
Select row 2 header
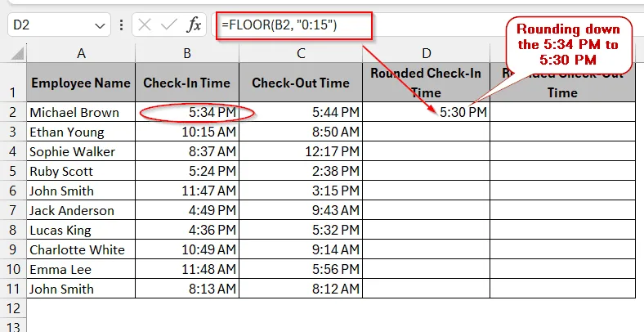click(x=13, y=112)
